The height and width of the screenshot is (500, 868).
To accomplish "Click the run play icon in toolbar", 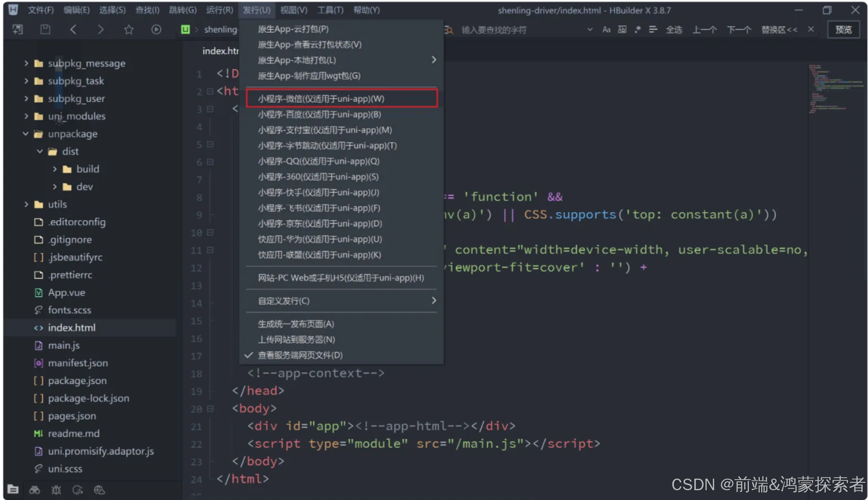I will click(x=156, y=29).
